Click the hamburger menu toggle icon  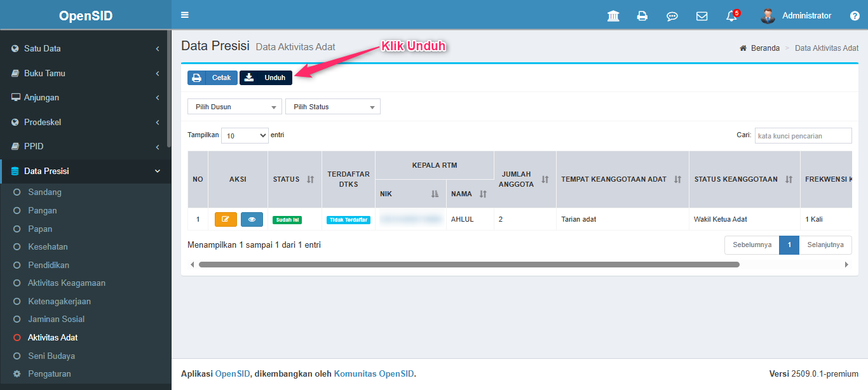pyautogui.click(x=185, y=15)
